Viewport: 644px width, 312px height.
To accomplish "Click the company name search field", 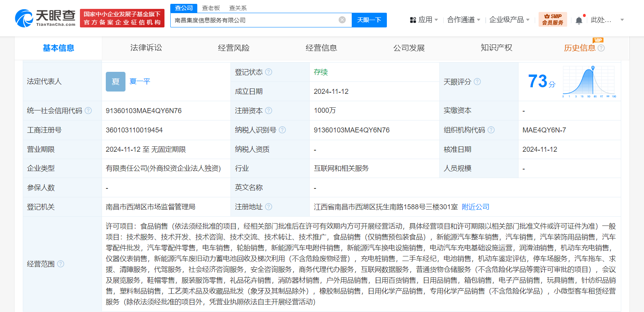I will pyautogui.click(x=255, y=20).
